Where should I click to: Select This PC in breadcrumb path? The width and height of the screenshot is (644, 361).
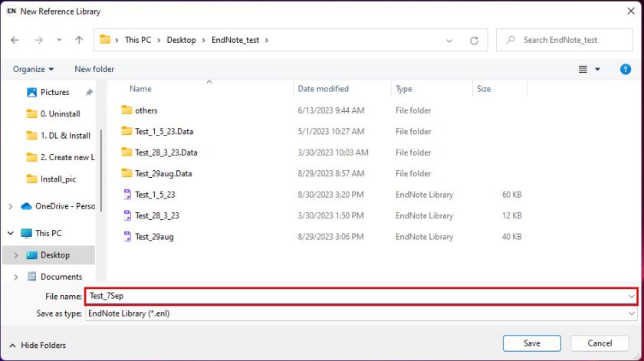pyautogui.click(x=137, y=40)
